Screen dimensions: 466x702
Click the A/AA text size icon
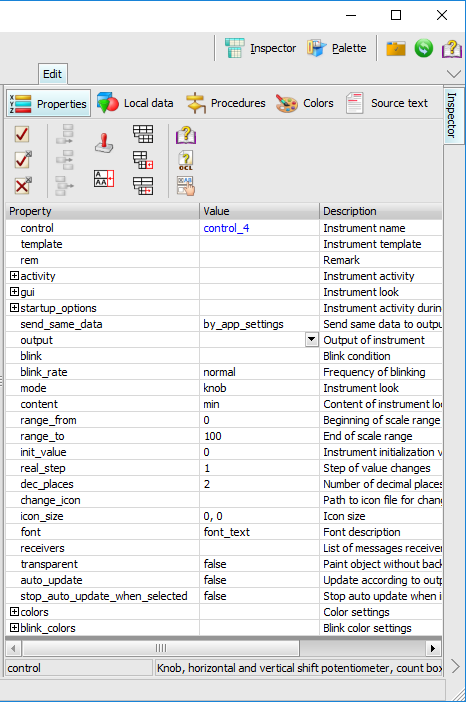(x=104, y=178)
